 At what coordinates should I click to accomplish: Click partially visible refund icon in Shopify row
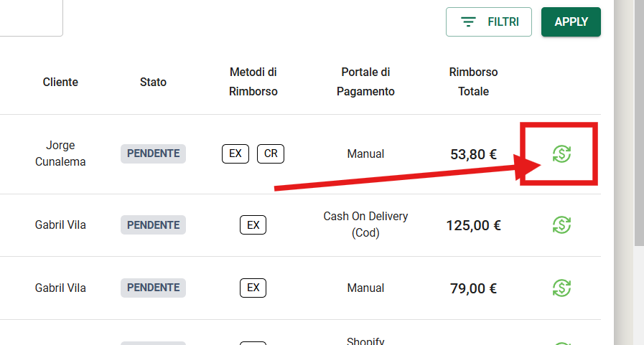point(561,343)
